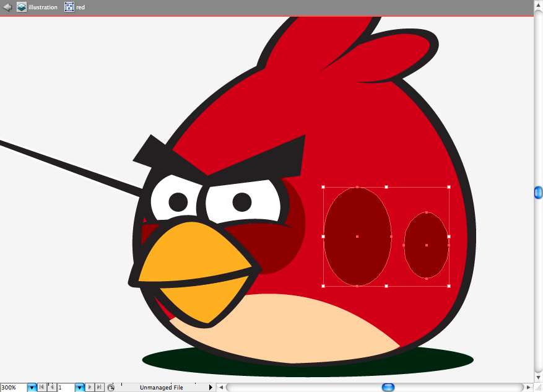
Task: Click the vertical scrollbar up arrow
Action: coord(538,6)
